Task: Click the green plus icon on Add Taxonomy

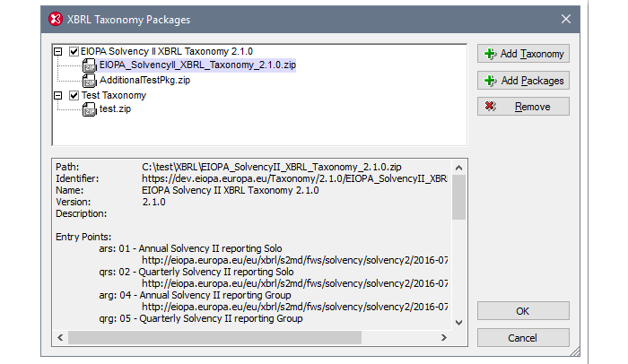Action: coord(490,54)
